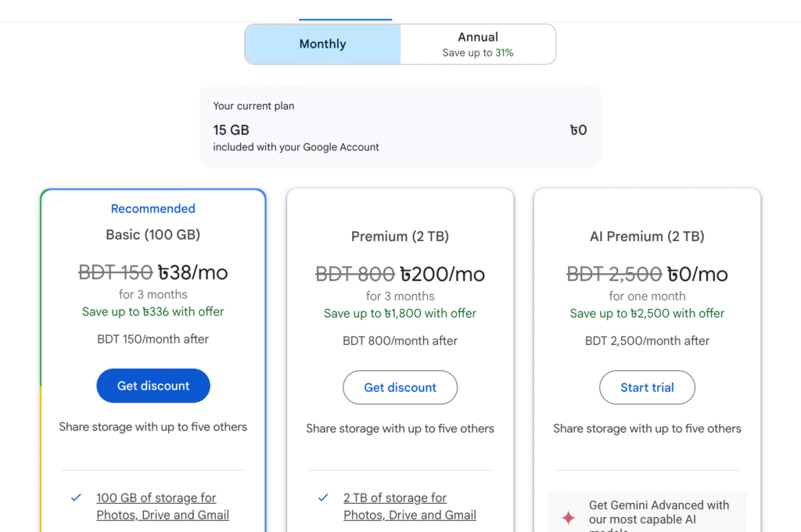
Task: Select the Basic (100 GB) plan title
Action: tap(153, 235)
